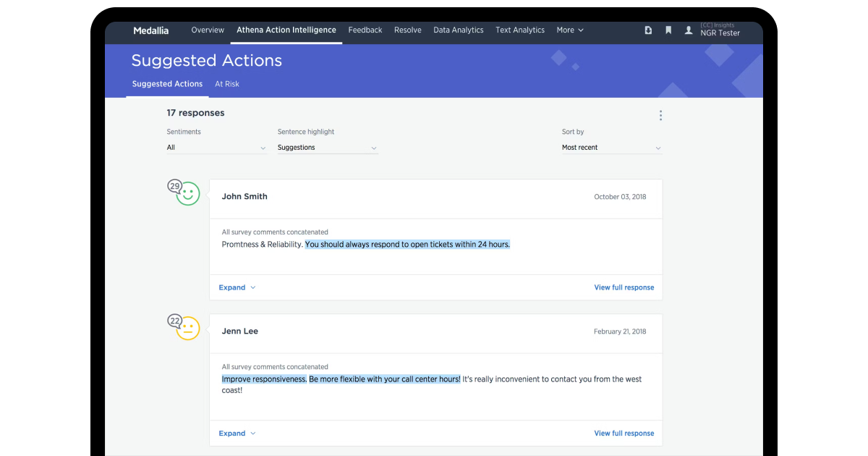View full response for John Smith
The width and height of the screenshot is (868, 456).
click(x=624, y=287)
